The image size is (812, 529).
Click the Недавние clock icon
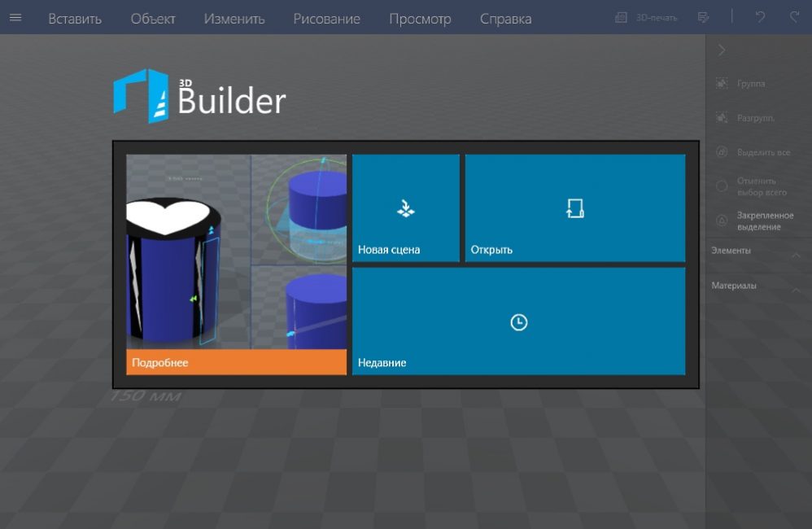(x=519, y=322)
